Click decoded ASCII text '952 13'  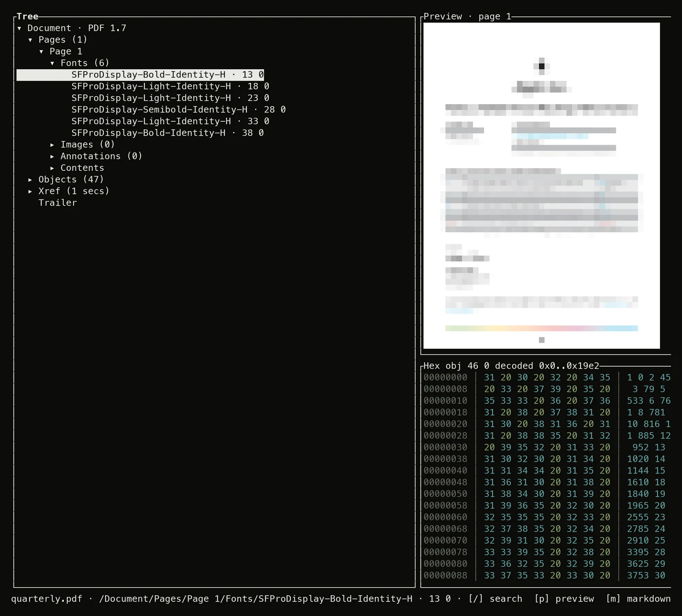[649, 448]
